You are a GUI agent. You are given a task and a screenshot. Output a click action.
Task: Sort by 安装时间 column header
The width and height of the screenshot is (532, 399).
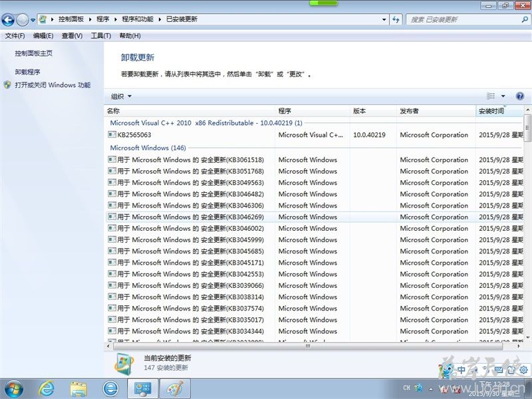click(x=499, y=111)
